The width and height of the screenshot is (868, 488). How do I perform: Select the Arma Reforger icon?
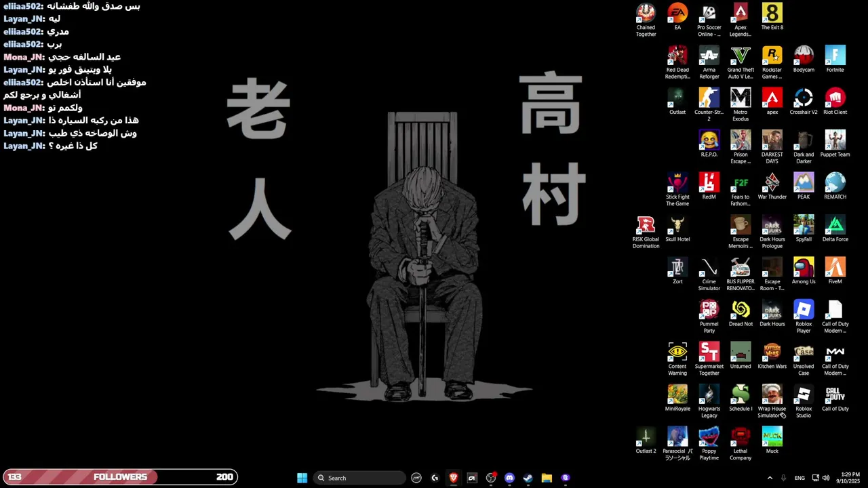(x=709, y=62)
